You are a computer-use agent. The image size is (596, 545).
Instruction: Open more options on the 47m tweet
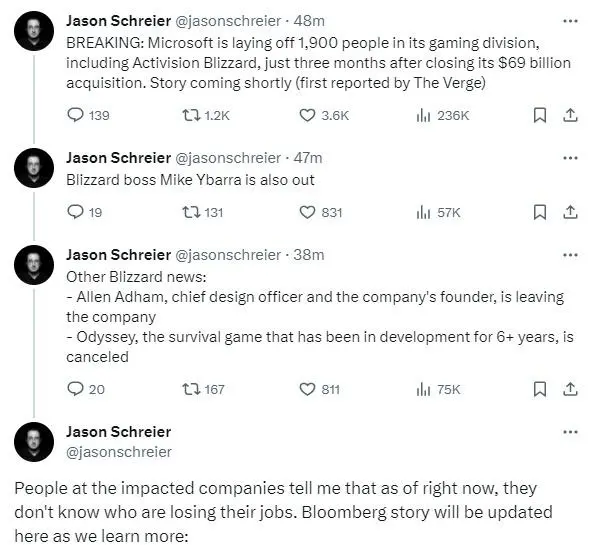click(570, 158)
